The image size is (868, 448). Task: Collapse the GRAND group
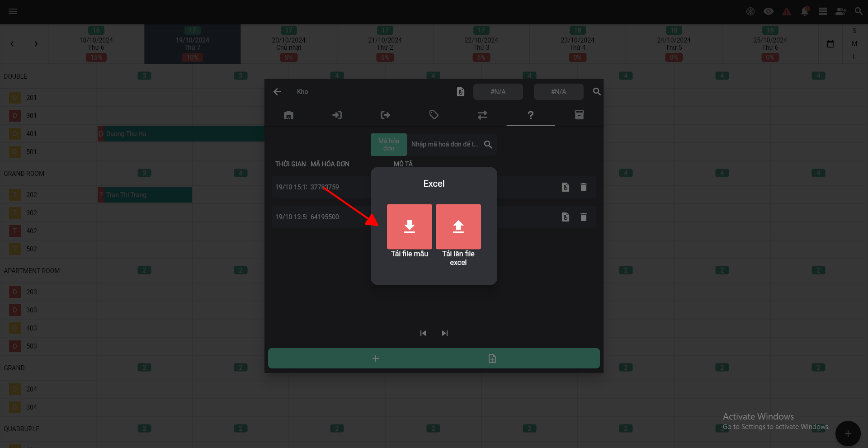pyautogui.click(x=14, y=368)
